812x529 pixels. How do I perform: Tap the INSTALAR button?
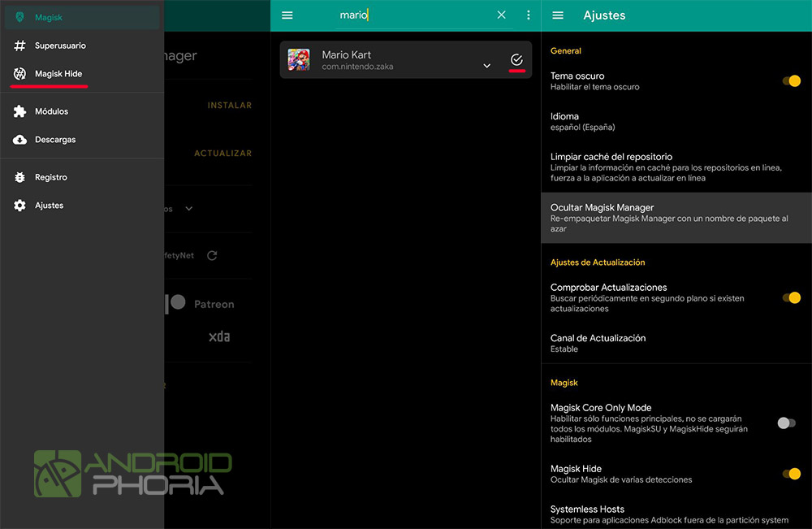pyautogui.click(x=230, y=105)
